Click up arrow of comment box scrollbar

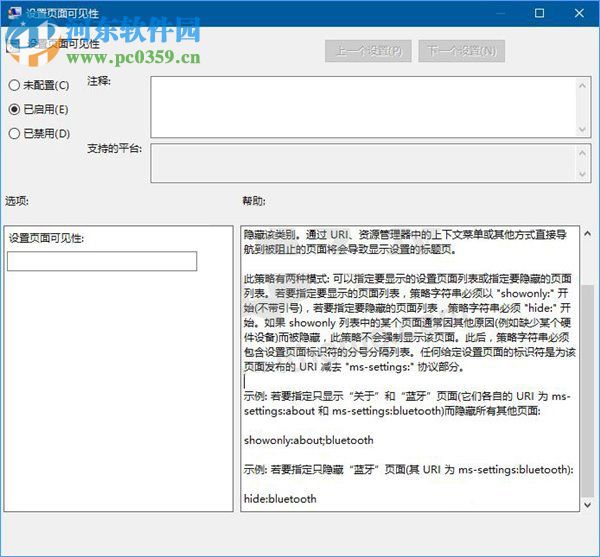click(x=582, y=86)
